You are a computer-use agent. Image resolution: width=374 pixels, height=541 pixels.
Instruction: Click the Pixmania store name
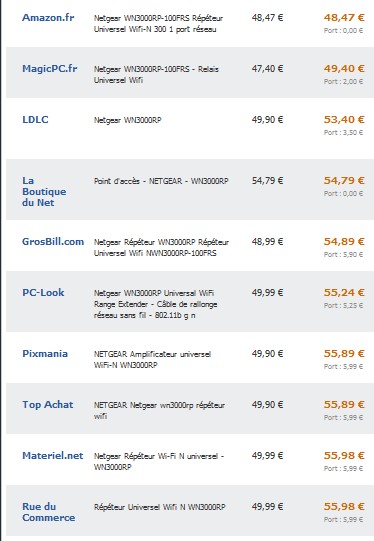[45, 354]
